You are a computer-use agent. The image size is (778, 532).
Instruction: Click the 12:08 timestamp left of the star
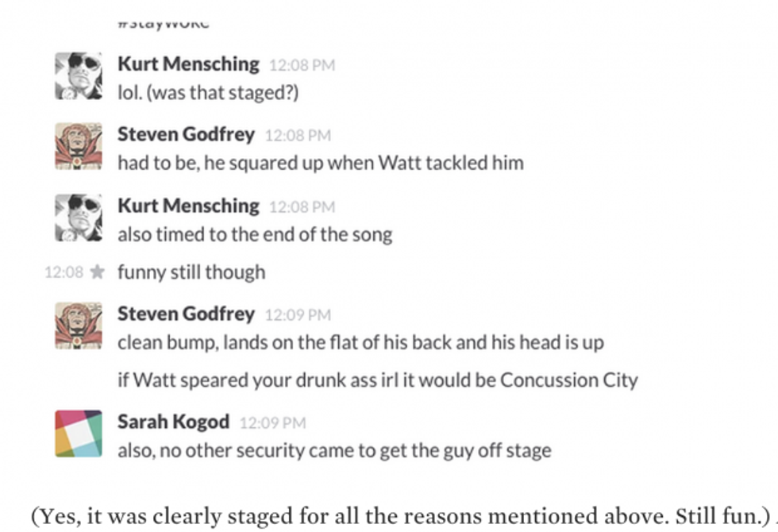click(64, 272)
